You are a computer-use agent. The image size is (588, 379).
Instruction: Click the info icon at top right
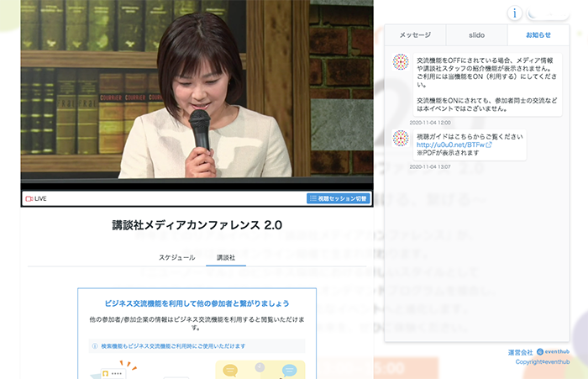click(514, 13)
